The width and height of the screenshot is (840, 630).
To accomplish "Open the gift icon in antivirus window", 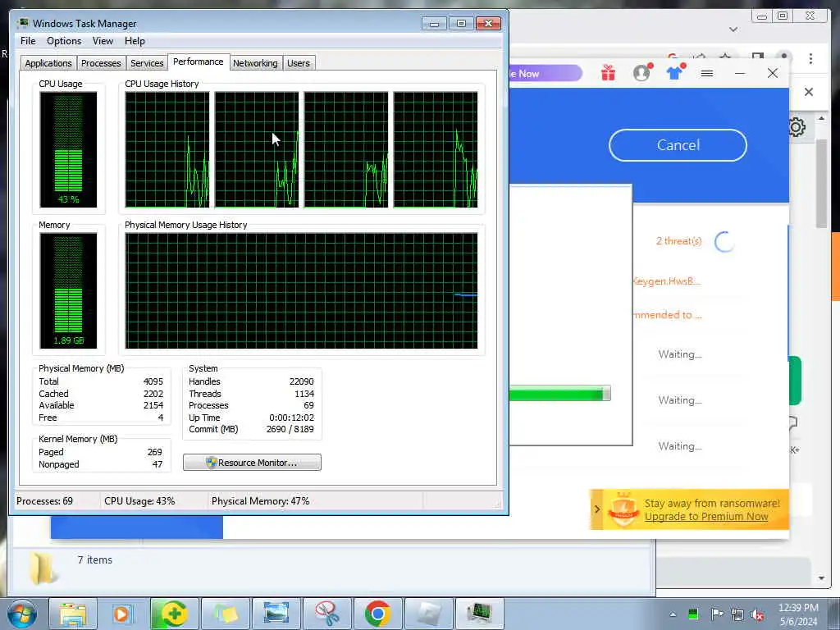I will pos(608,72).
